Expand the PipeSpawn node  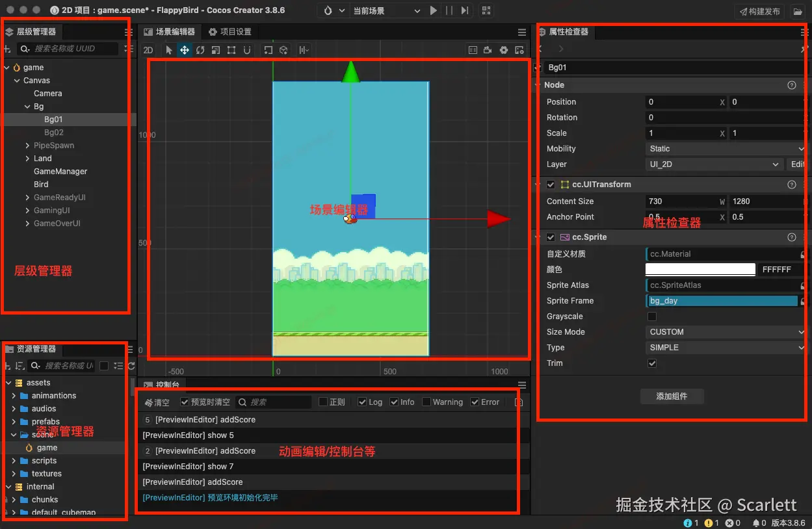pos(27,146)
